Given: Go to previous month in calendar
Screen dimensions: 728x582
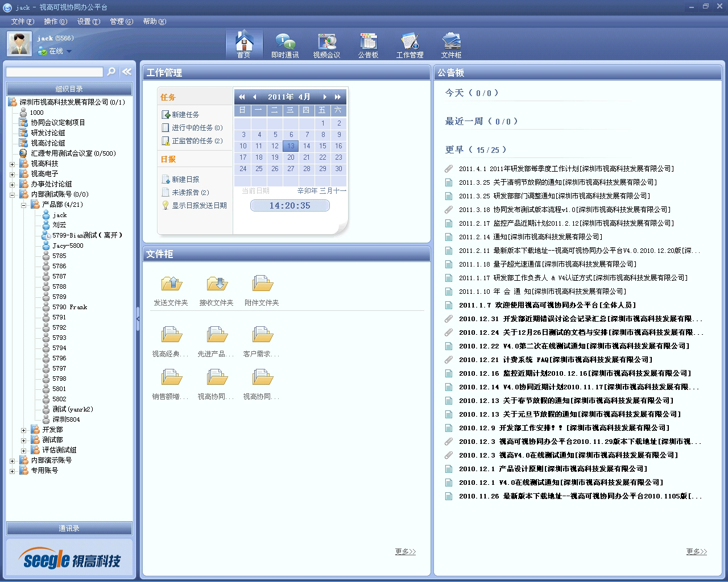Looking at the screenshot, I should pyautogui.click(x=254, y=97).
